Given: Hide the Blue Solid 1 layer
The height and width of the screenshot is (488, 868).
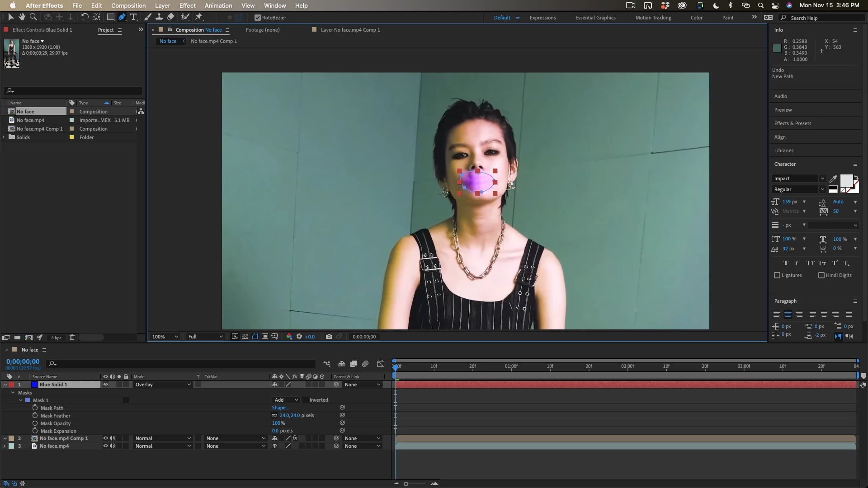Looking at the screenshot, I should click(x=105, y=385).
